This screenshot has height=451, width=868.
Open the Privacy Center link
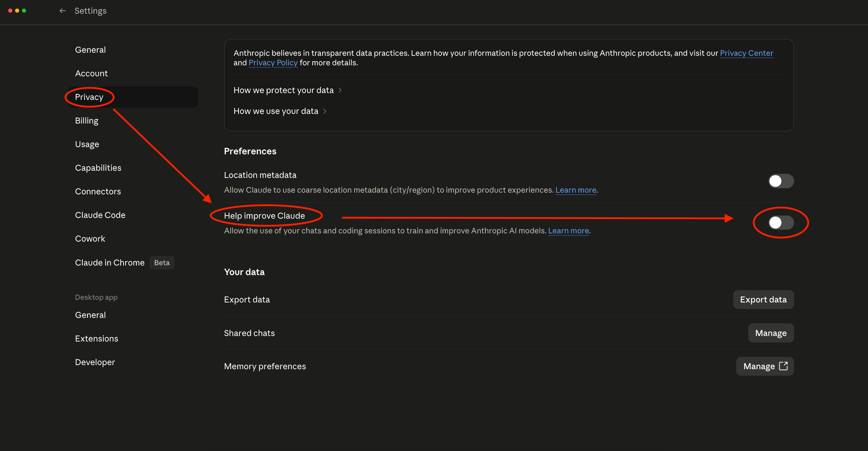747,53
